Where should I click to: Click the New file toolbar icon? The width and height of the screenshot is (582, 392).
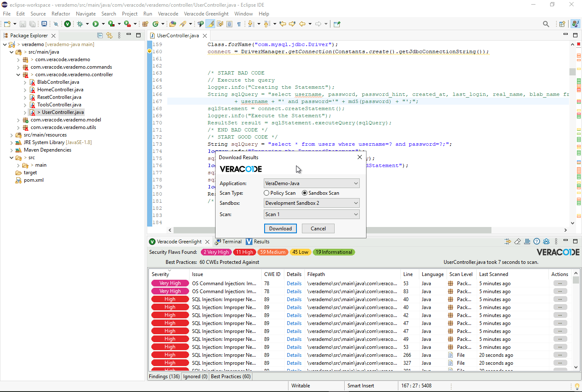[7, 24]
